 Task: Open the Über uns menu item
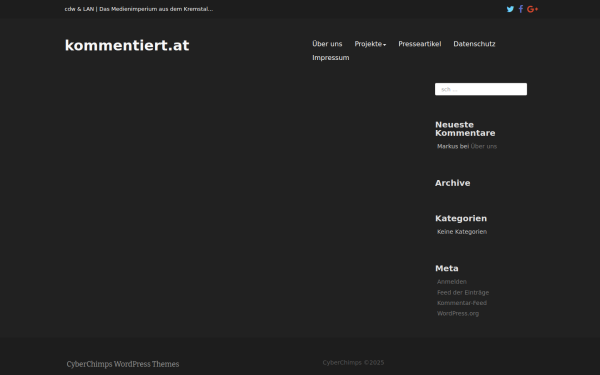(x=327, y=44)
